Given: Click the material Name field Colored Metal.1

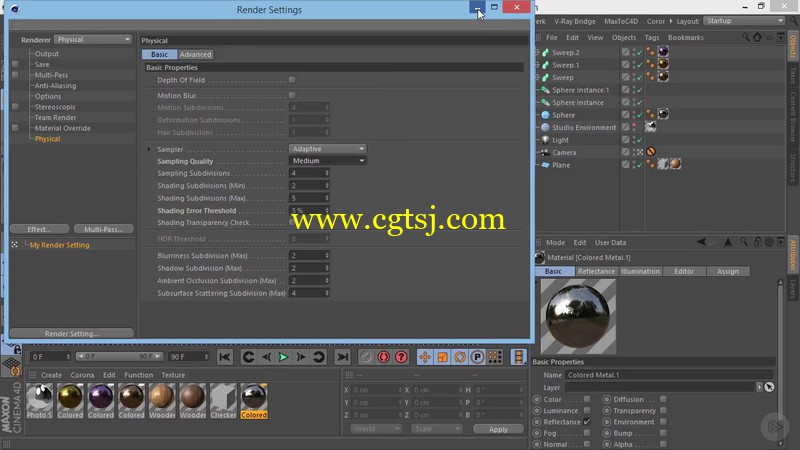Looking at the screenshot, I should point(669,374).
